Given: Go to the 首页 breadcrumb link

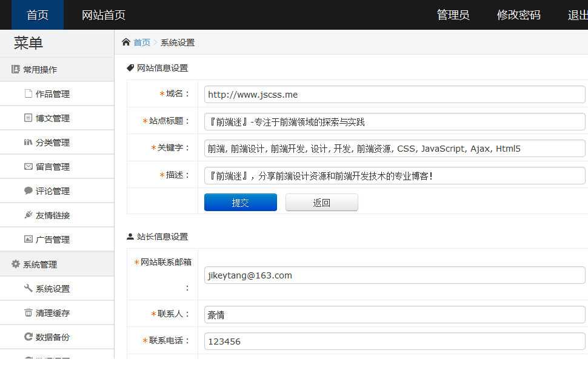Looking at the screenshot, I should pyautogui.click(x=142, y=43).
